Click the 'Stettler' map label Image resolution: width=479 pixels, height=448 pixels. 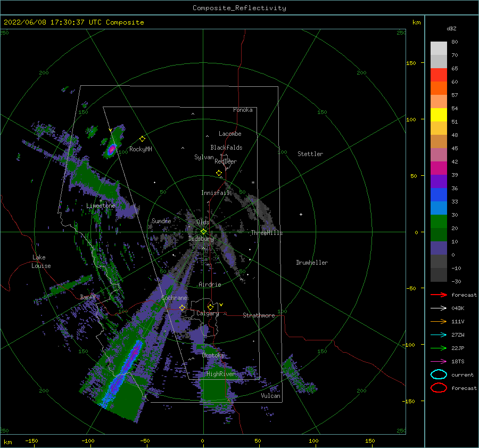point(310,154)
